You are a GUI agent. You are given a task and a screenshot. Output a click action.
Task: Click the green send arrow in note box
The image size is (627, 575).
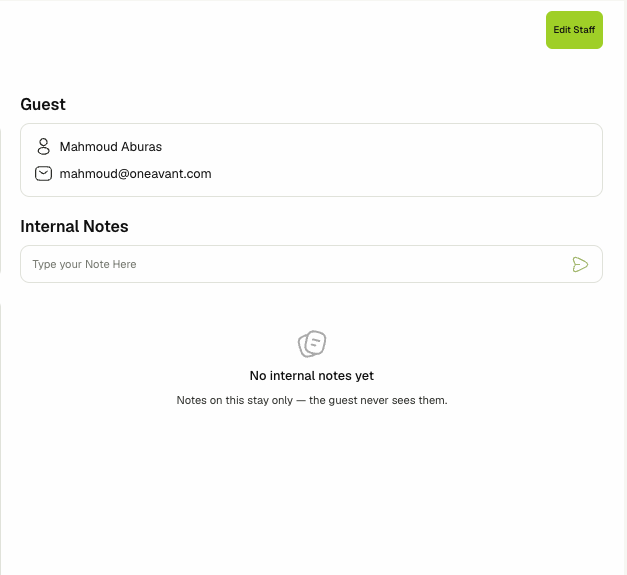tap(580, 264)
